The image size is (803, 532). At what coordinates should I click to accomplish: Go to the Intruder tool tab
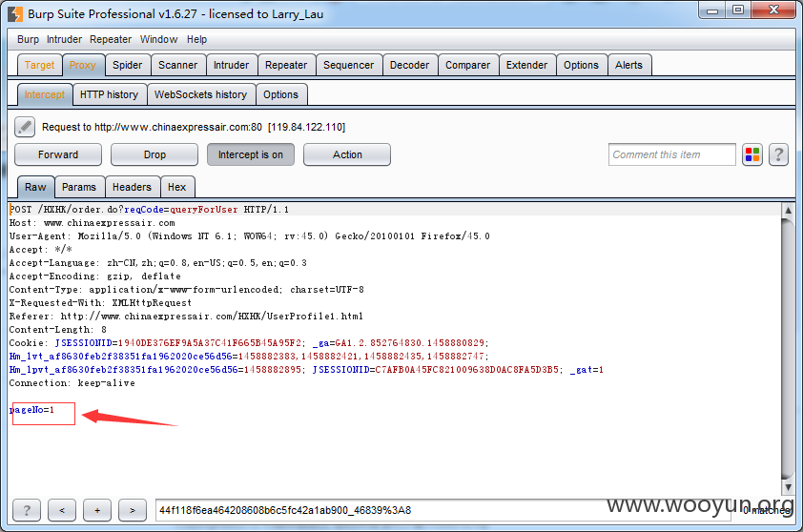231,65
